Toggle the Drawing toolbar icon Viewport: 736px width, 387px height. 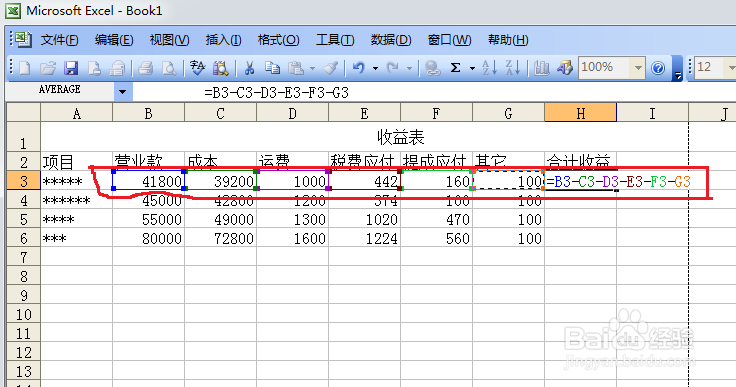[565, 69]
